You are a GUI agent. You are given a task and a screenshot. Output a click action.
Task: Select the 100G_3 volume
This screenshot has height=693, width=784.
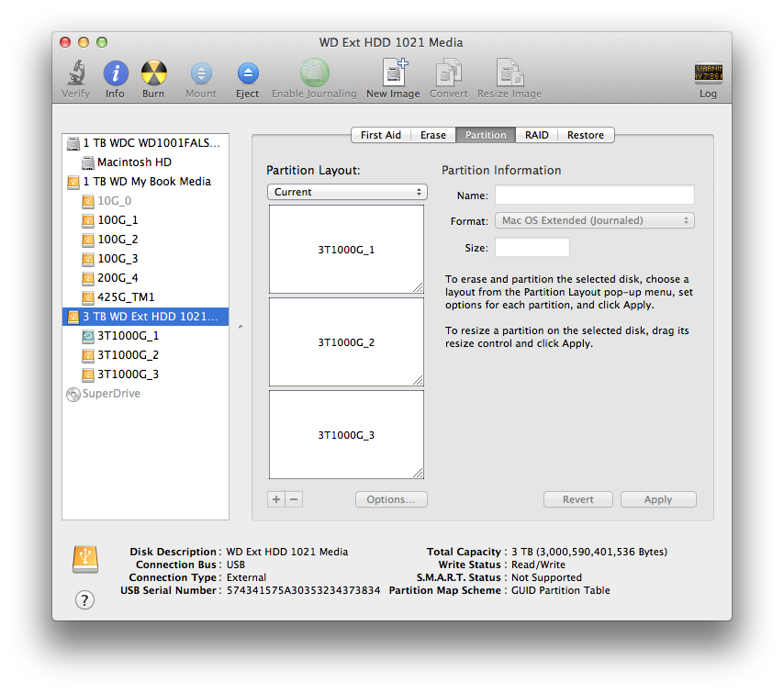145,259
